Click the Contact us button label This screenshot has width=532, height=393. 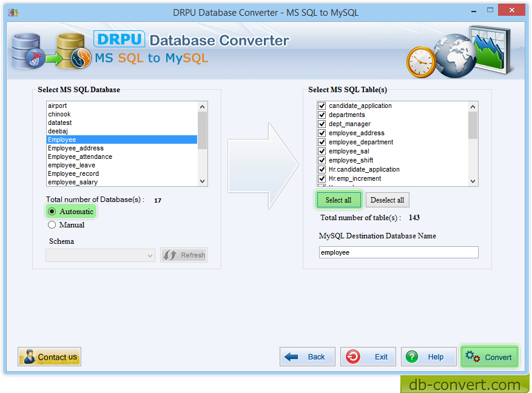(58, 357)
